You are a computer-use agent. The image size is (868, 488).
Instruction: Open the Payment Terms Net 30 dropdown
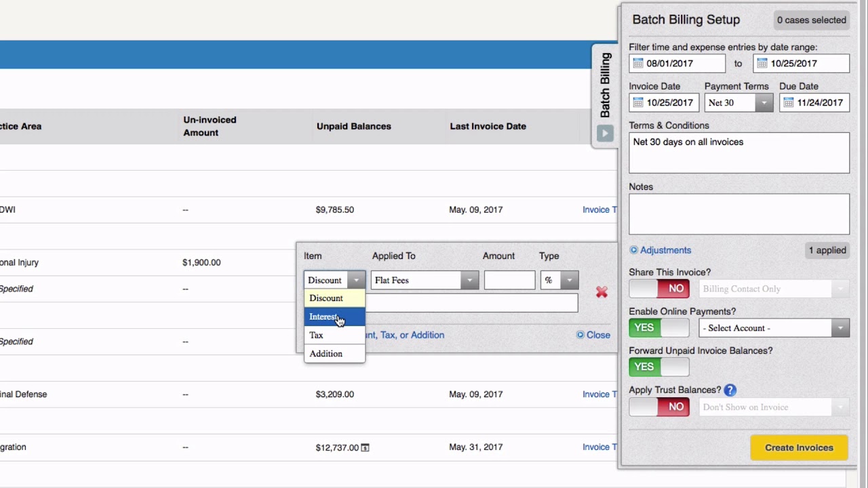[738, 103]
